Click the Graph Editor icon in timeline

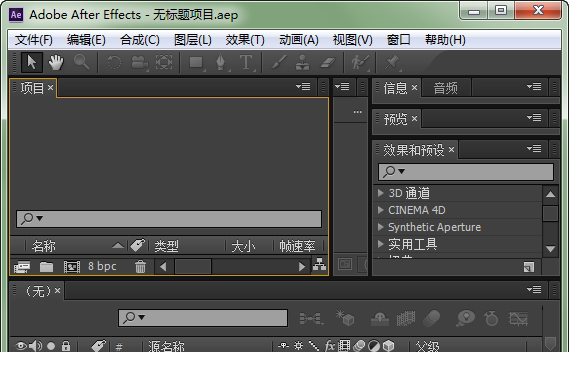[518, 318]
